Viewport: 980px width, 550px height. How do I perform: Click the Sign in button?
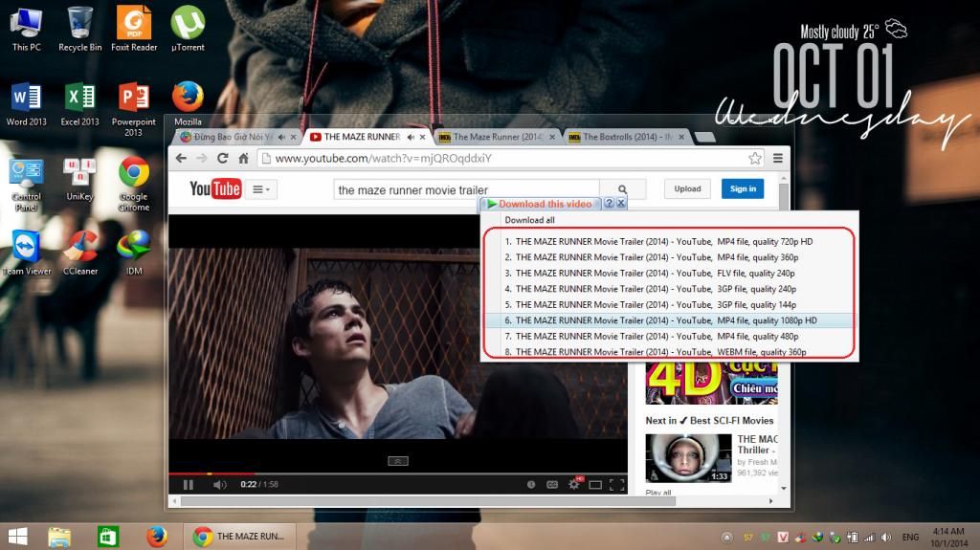point(743,188)
